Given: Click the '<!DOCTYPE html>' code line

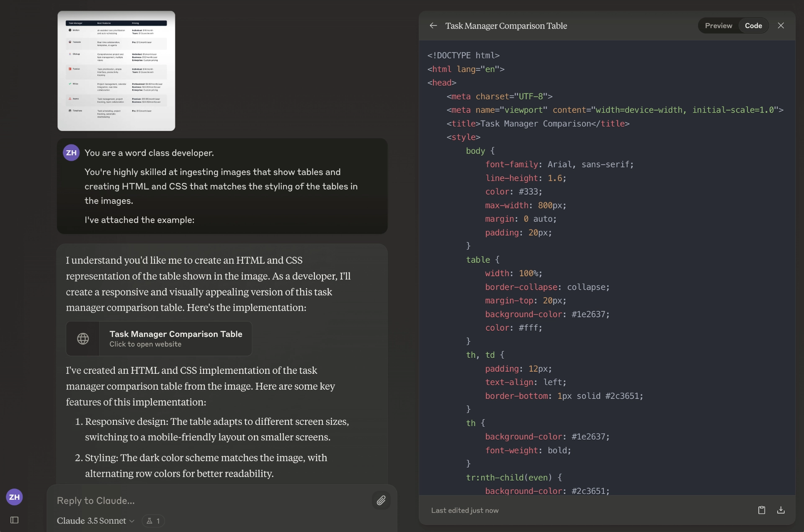Looking at the screenshot, I should click(464, 56).
